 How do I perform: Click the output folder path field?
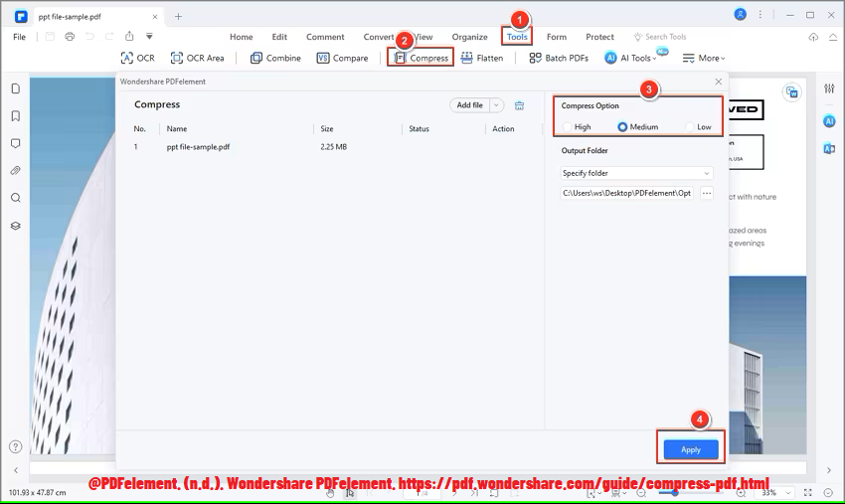point(626,193)
